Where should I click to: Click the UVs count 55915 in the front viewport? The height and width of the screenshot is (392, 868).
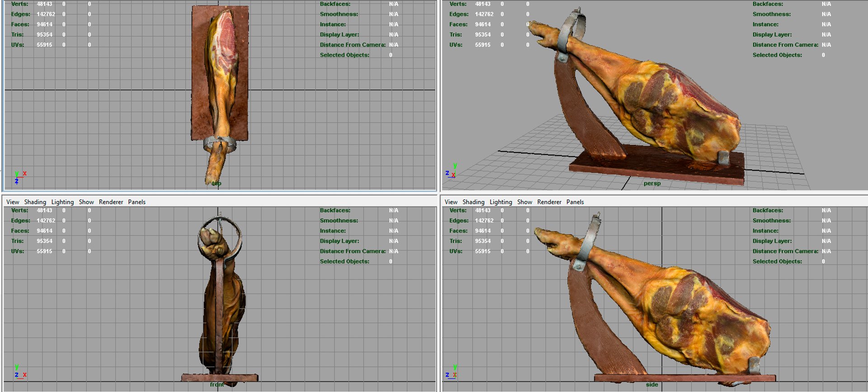tap(45, 252)
